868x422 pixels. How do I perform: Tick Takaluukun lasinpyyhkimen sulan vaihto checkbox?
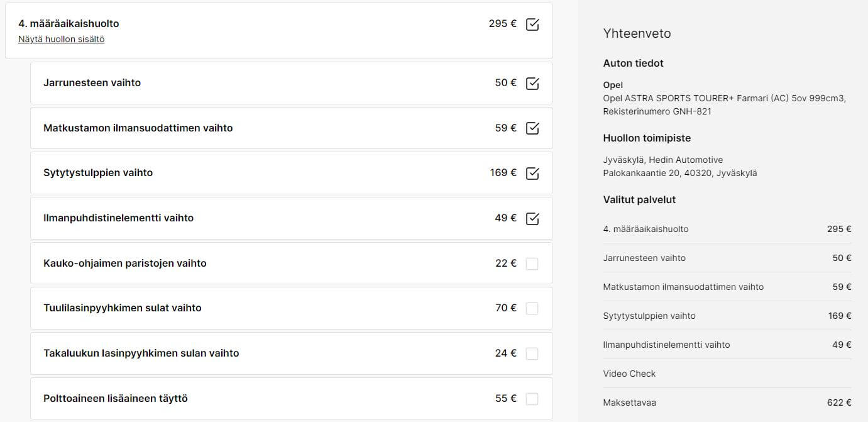pos(532,353)
